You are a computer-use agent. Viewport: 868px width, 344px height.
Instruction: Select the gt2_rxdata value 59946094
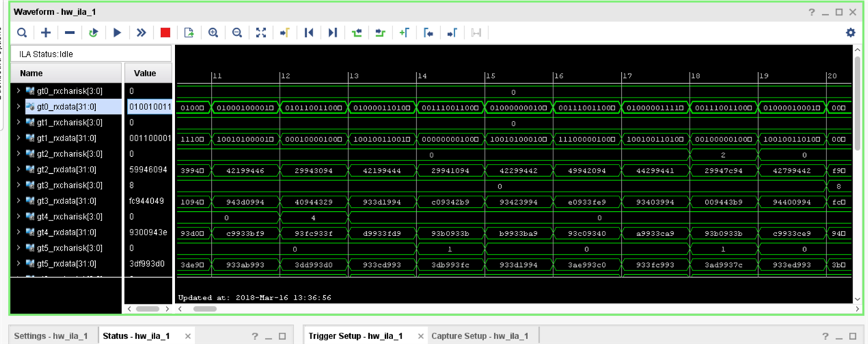pyautogui.click(x=148, y=170)
